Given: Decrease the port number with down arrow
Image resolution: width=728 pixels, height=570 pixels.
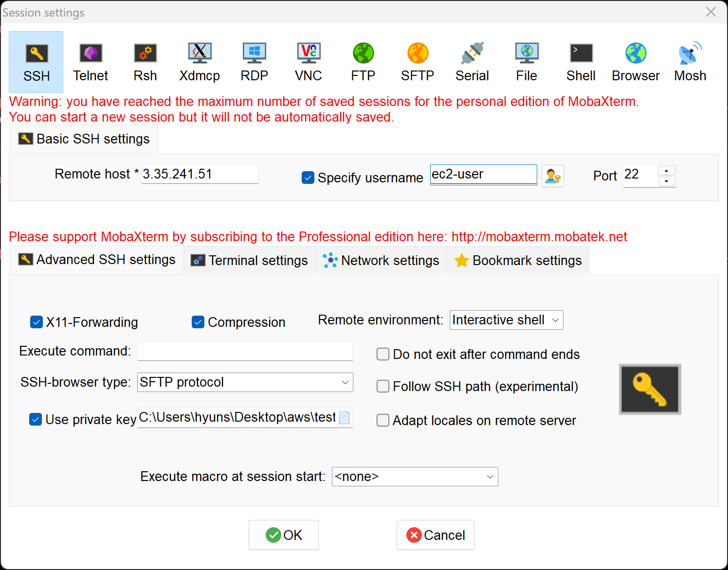Looking at the screenshot, I should (667, 181).
